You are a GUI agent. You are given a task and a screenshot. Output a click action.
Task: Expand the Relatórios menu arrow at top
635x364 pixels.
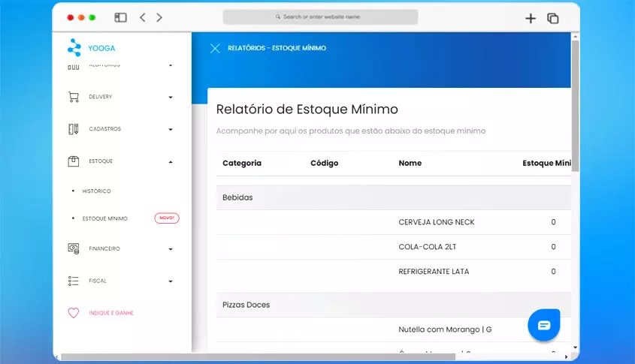pos(171,65)
